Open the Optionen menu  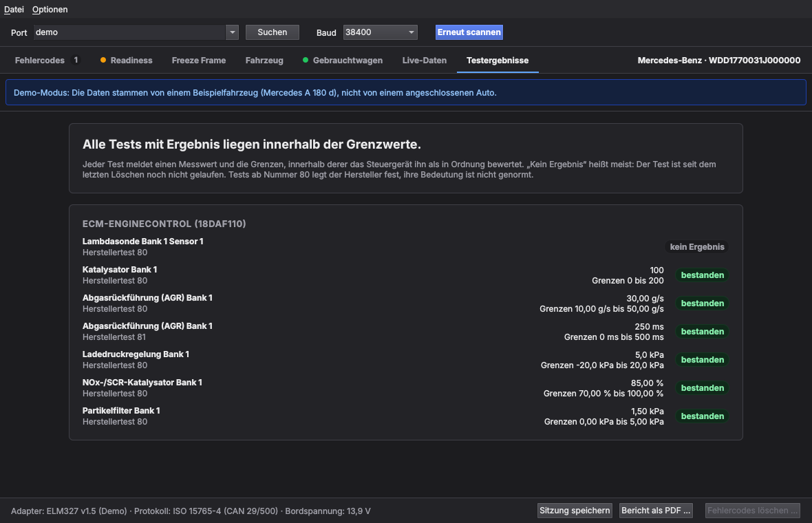[50, 10]
